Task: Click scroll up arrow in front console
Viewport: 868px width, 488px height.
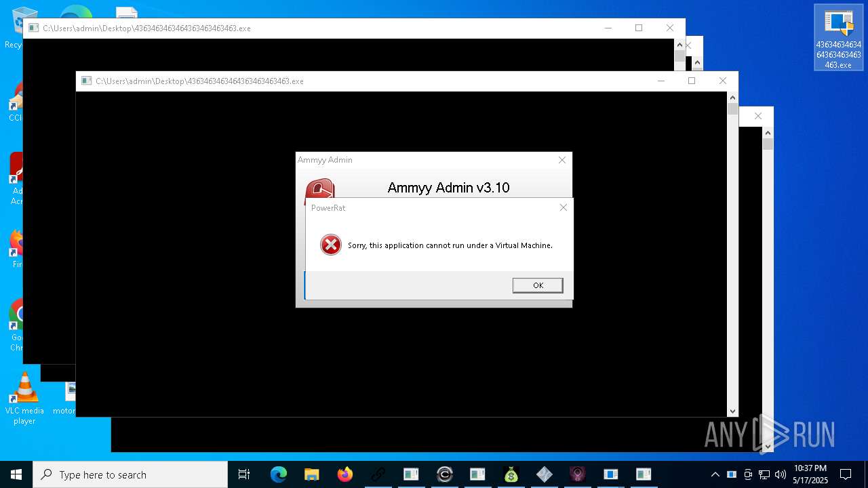Action: click(x=732, y=98)
